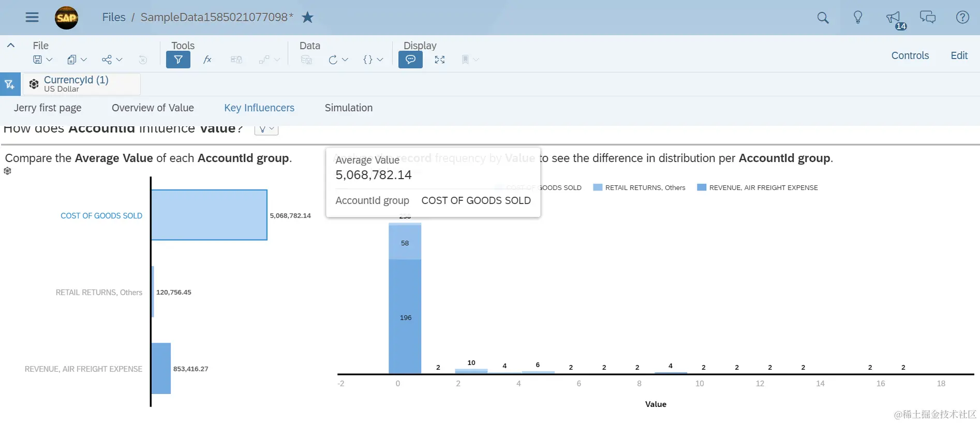Expand the Refresh dropdown arrow
This screenshot has height=423, width=980.
[x=345, y=60]
